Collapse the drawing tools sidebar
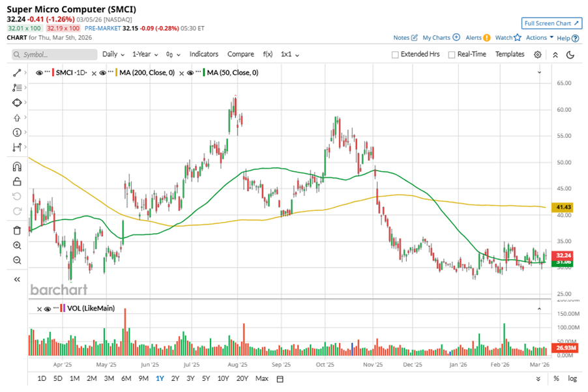This screenshot has width=588, height=392. pos(17,279)
